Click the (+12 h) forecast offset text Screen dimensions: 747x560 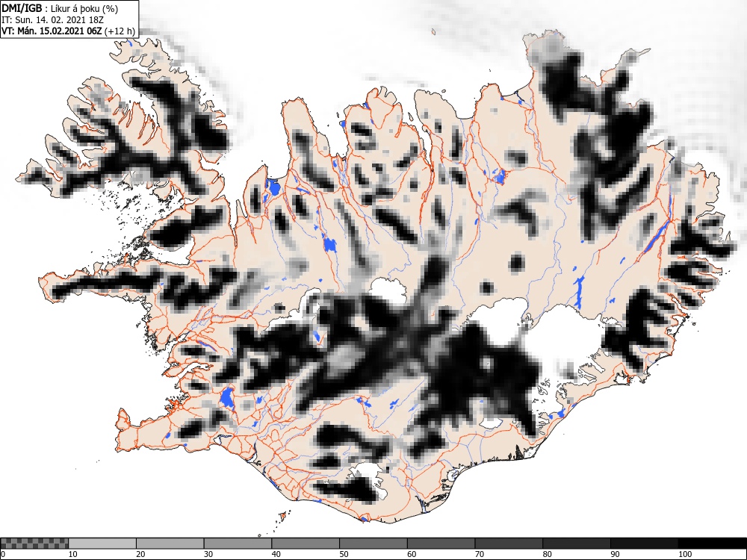coord(120,31)
